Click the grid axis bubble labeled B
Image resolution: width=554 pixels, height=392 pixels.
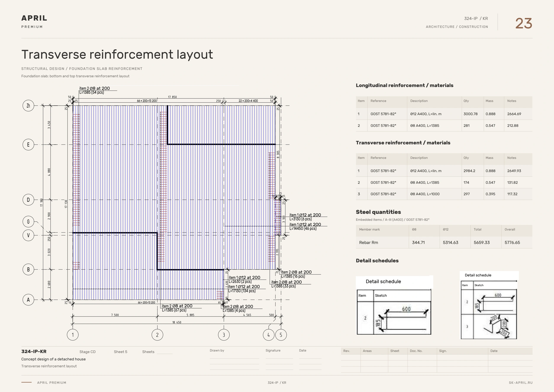coord(28,269)
